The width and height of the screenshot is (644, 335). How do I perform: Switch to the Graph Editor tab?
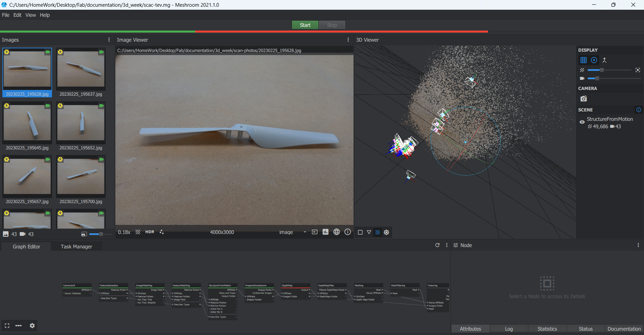coord(26,246)
